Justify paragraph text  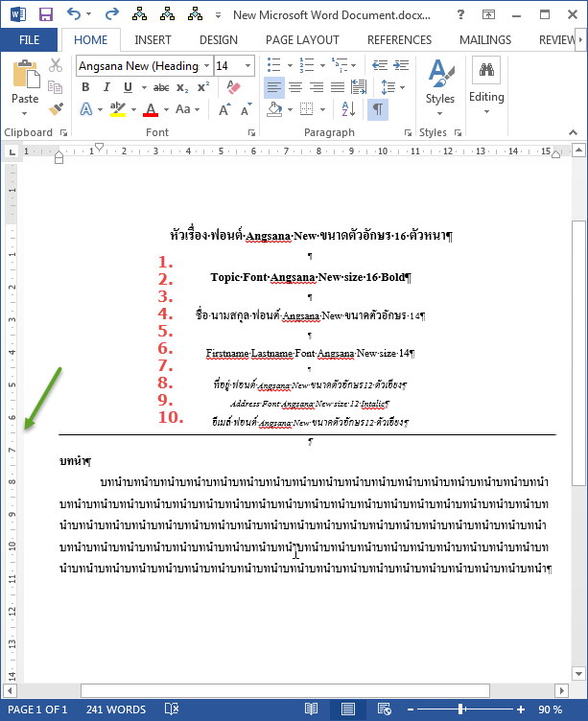[x=338, y=87]
